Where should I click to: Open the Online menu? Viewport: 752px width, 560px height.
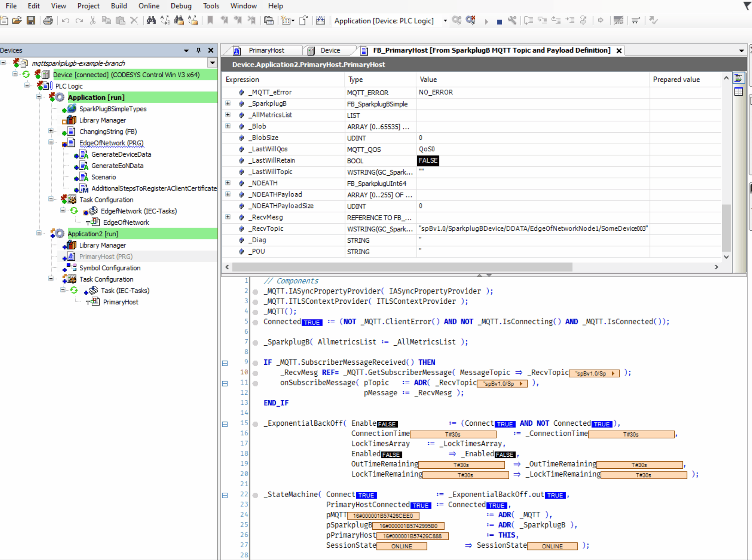(149, 6)
